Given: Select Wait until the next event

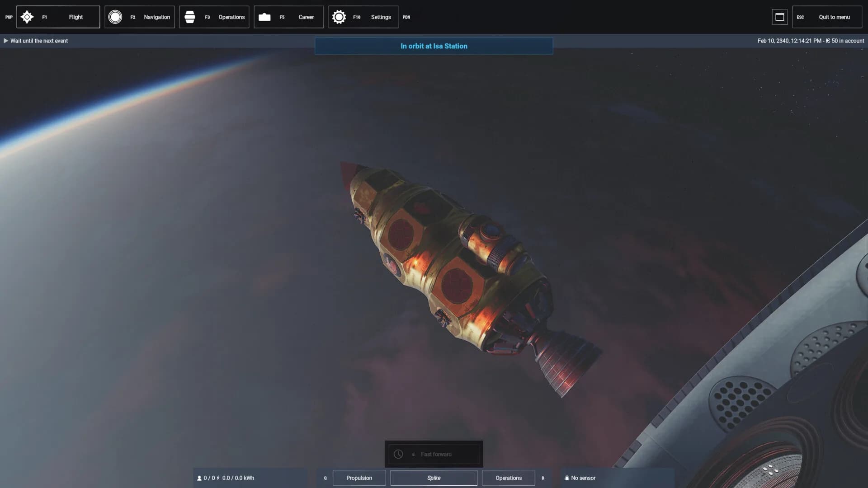Looking at the screenshot, I should click(x=39, y=41).
